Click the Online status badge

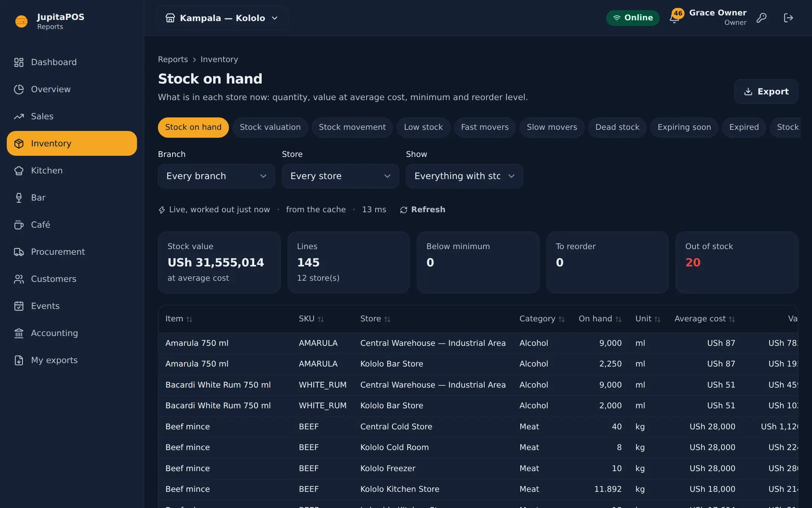click(633, 18)
